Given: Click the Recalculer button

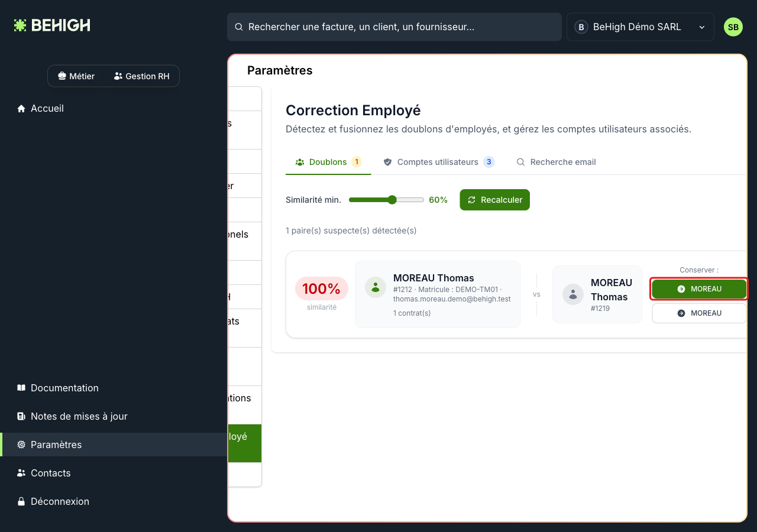Looking at the screenshot, I should click(x=495, y=200).
